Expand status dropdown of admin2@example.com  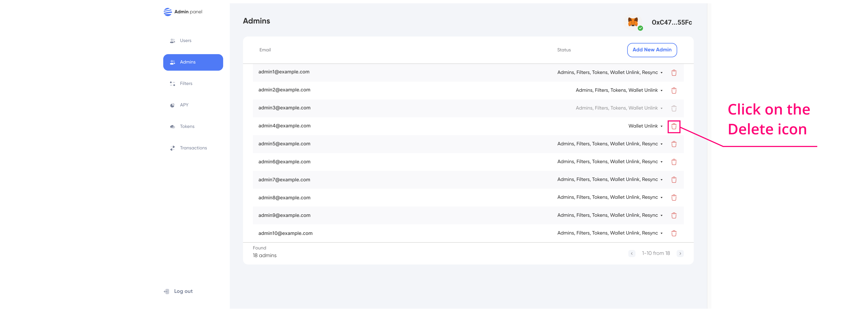[661, 90]
